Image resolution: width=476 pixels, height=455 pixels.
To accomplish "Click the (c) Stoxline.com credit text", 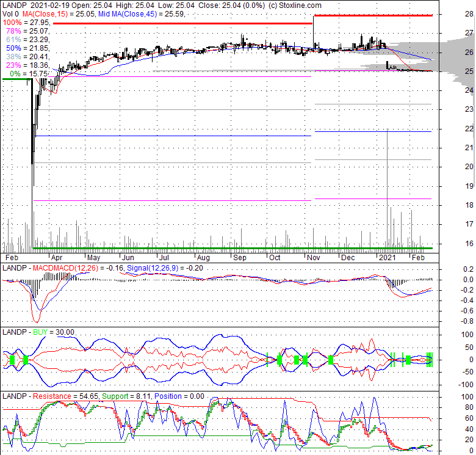I will [295, 5].
